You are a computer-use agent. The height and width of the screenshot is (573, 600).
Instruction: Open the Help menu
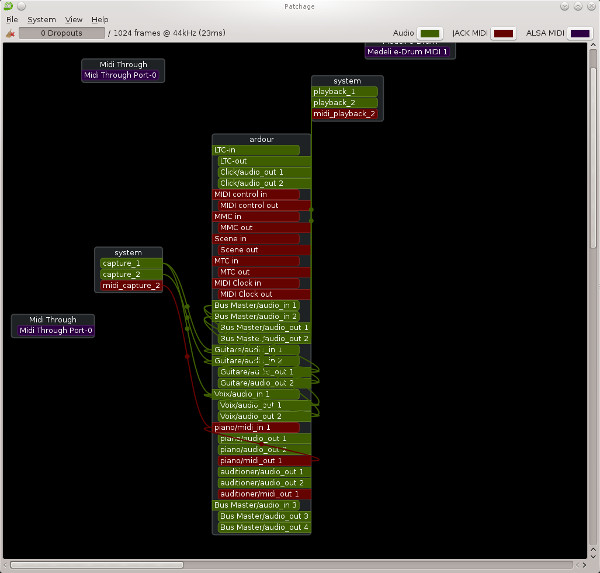100,19
